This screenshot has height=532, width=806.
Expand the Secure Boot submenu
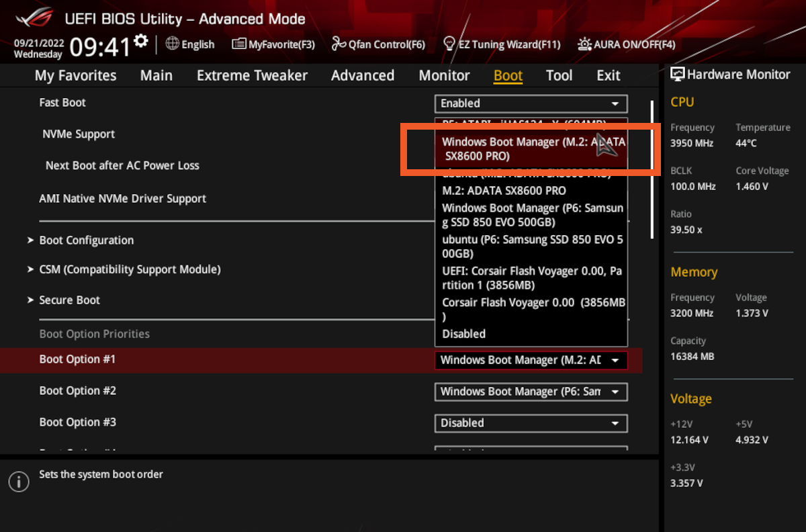coord(69,300)
